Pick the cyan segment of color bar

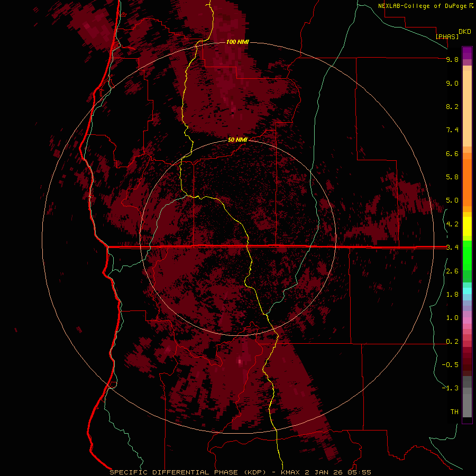(x=467, y=291)
